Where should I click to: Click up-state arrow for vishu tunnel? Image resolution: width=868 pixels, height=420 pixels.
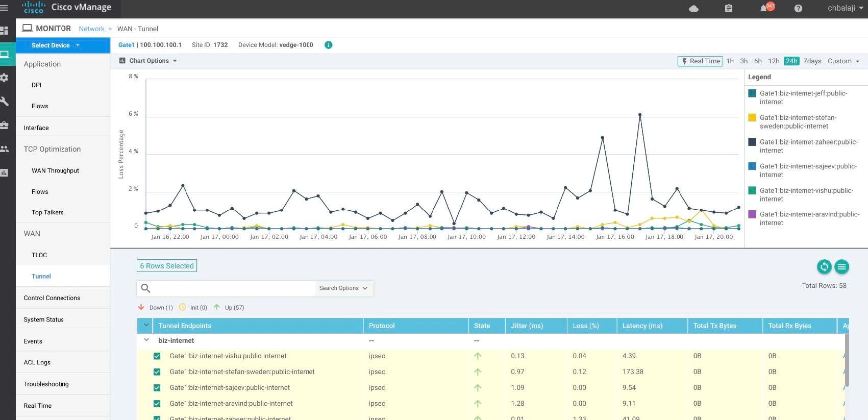point(478,356)
